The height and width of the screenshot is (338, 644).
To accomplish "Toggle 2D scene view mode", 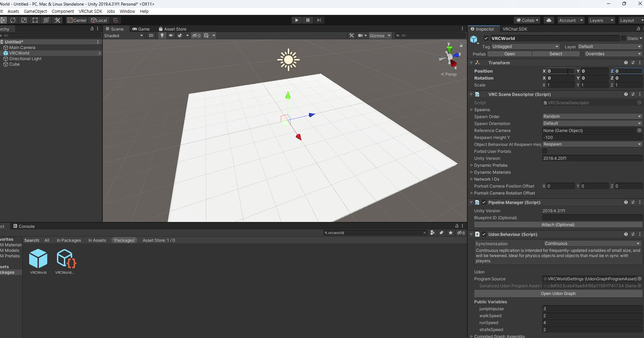I will click(151, 35).
